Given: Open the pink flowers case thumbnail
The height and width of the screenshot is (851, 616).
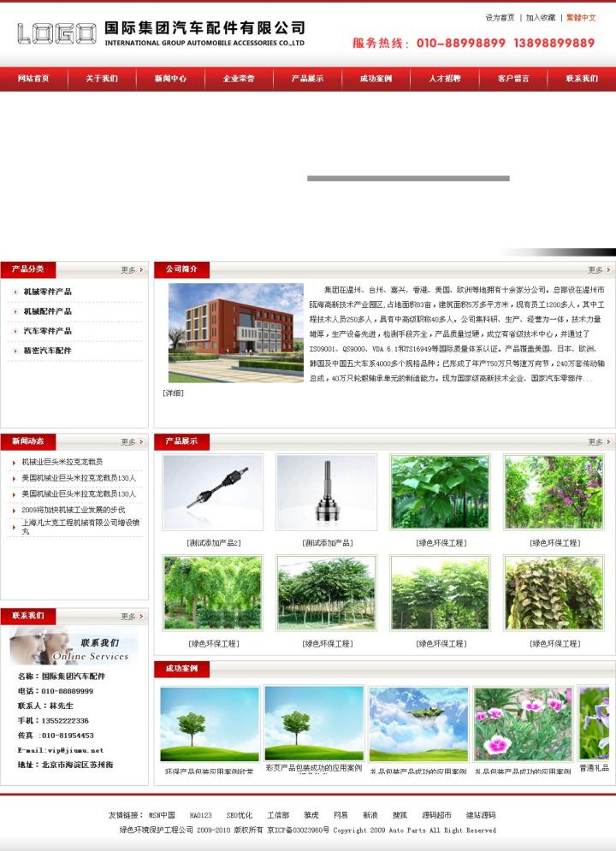Looking at the screenshot, I should (523, 724).
